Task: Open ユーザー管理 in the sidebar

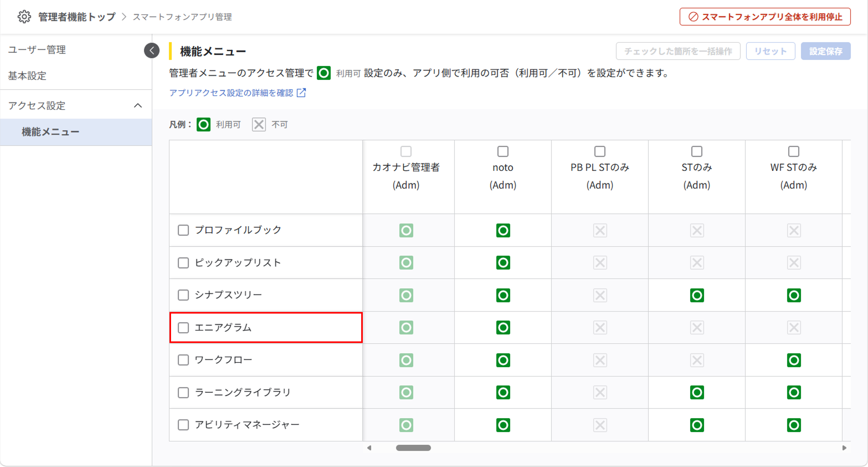Action: pyautogui.click(x=37, y=50)
